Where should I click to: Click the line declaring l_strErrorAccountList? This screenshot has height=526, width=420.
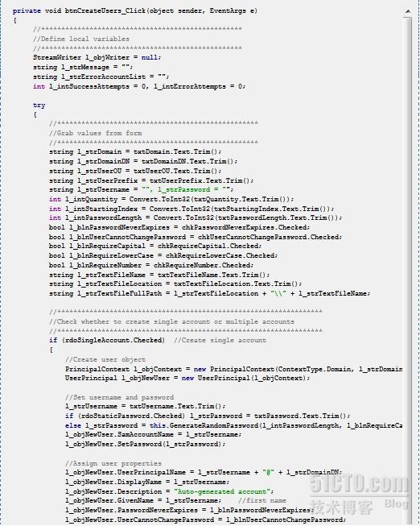click(x=101, y=77)
